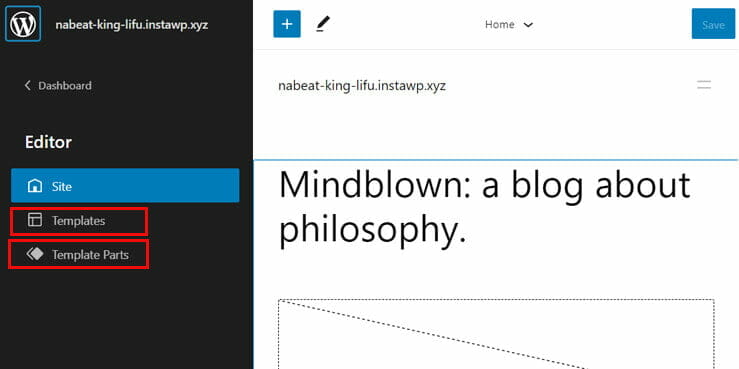Click the back chevron beside Dashboard
The height and width of the screenshot is (369, 739).
click(27, 85)
